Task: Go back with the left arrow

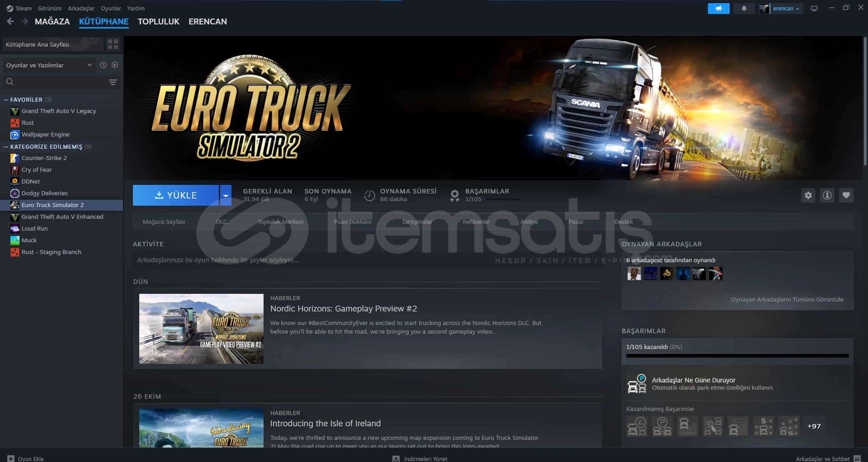Action: pyautogui.click(x=11, y=21)
